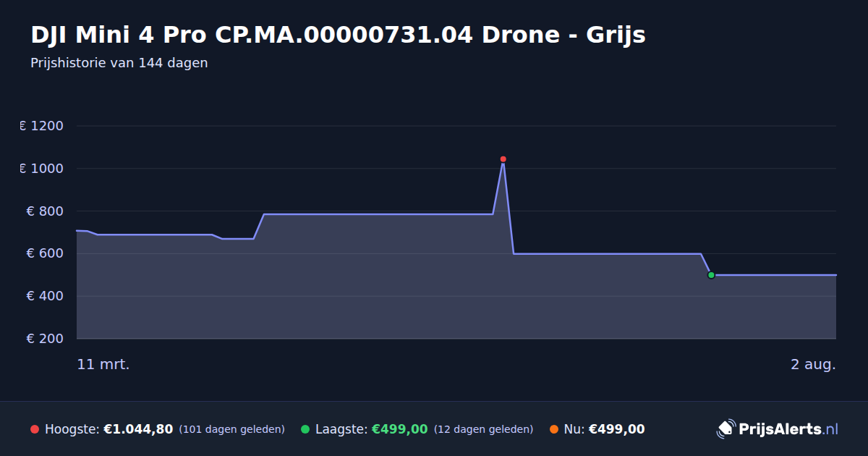Click the highest price value €1.044,80
This screenshot has height=456, width=868.
[x=138, y=429]
